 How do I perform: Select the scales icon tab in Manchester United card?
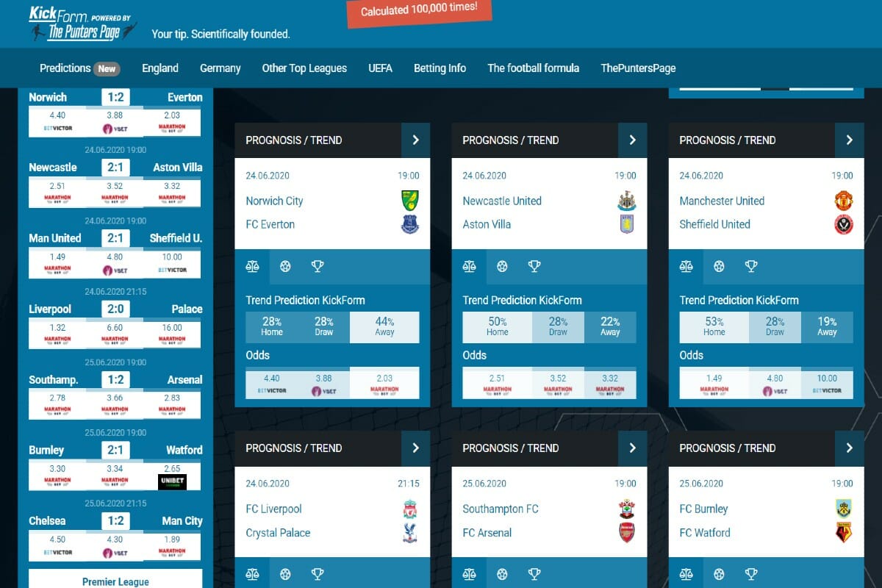coord(686,267)
